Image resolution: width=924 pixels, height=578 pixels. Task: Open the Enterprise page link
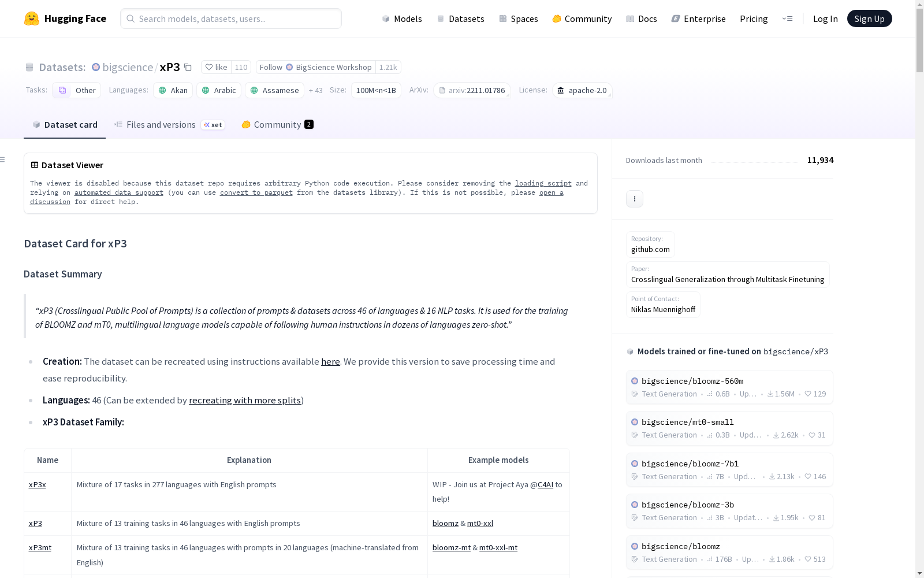point(698,18)
